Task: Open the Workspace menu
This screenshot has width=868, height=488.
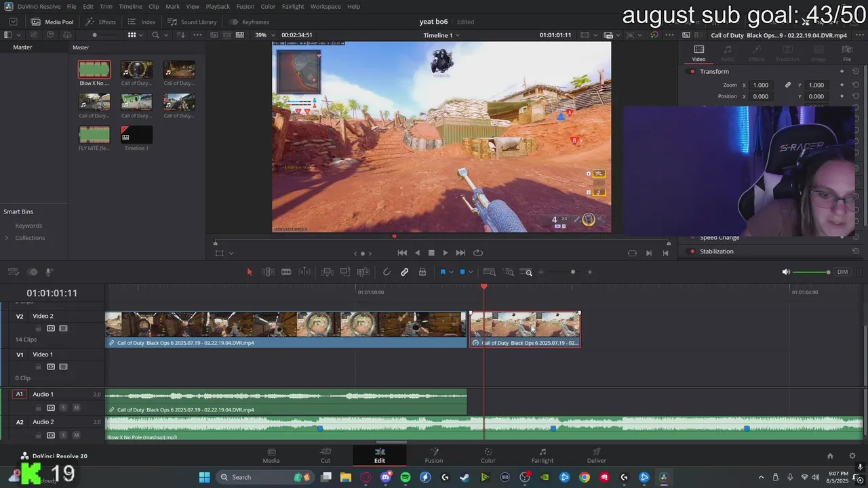Action: pyautogui.click(x=325, y=6)
